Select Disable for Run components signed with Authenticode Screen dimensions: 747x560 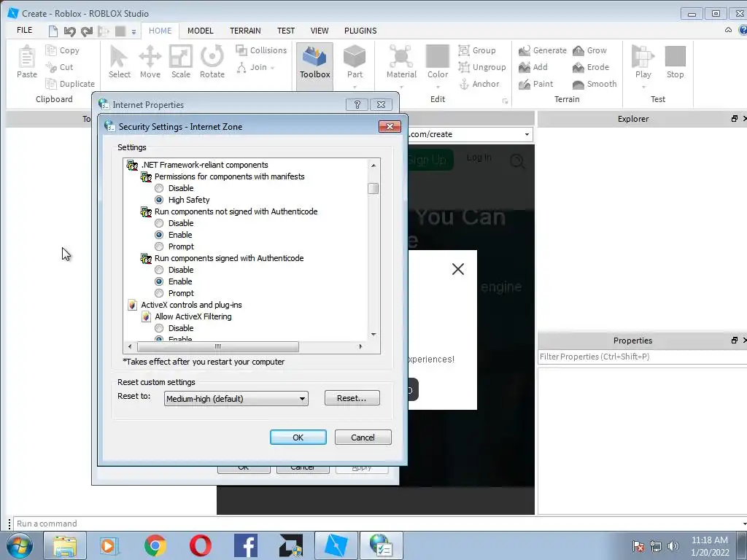(159, 270)
